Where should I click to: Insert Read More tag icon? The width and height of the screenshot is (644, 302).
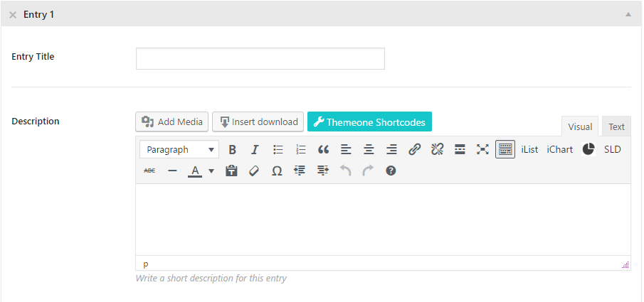point(460,150)
